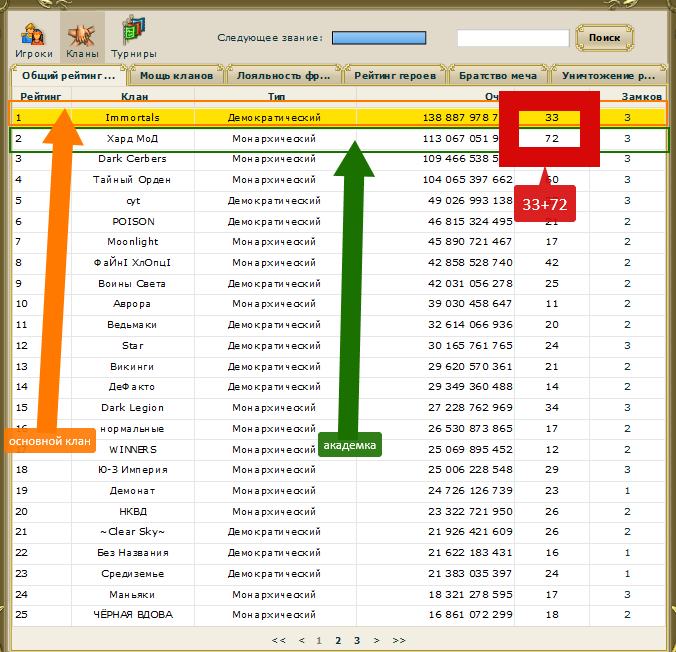Switch to Лояльность фр... tab

point(283,75)
